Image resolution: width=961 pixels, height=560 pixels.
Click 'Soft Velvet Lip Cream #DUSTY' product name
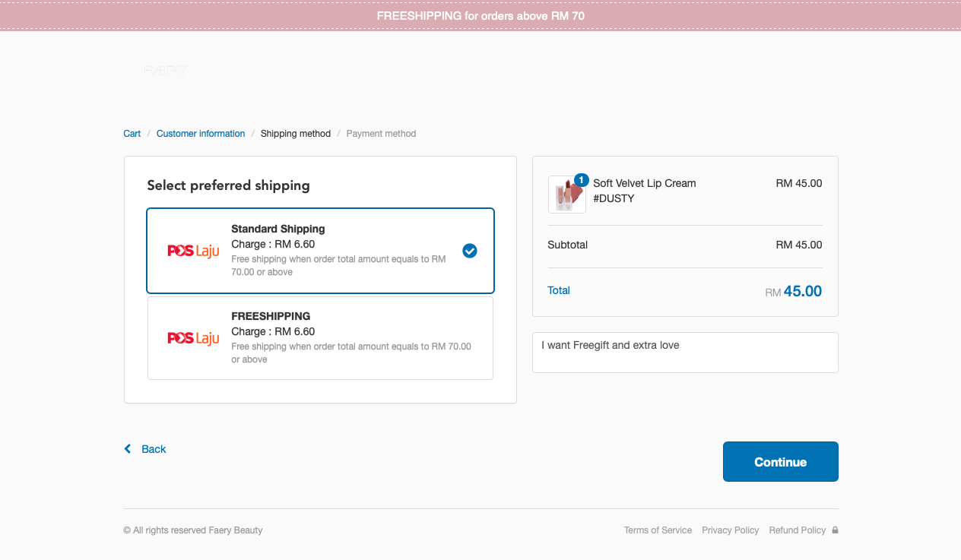[645, 191]
